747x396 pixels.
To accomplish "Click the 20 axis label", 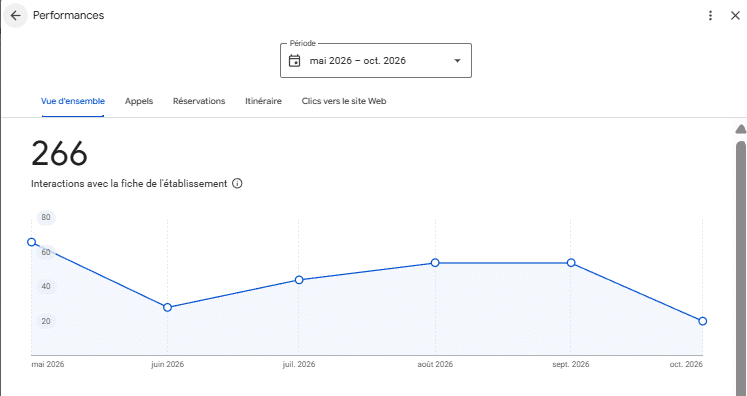I will click(x=46, y=321).
